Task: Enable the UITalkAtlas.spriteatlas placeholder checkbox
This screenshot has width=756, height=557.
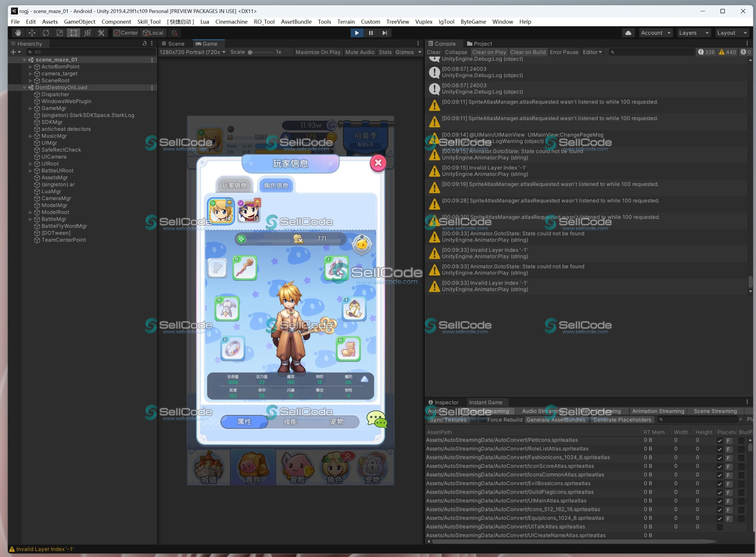Action: [719, 527]
